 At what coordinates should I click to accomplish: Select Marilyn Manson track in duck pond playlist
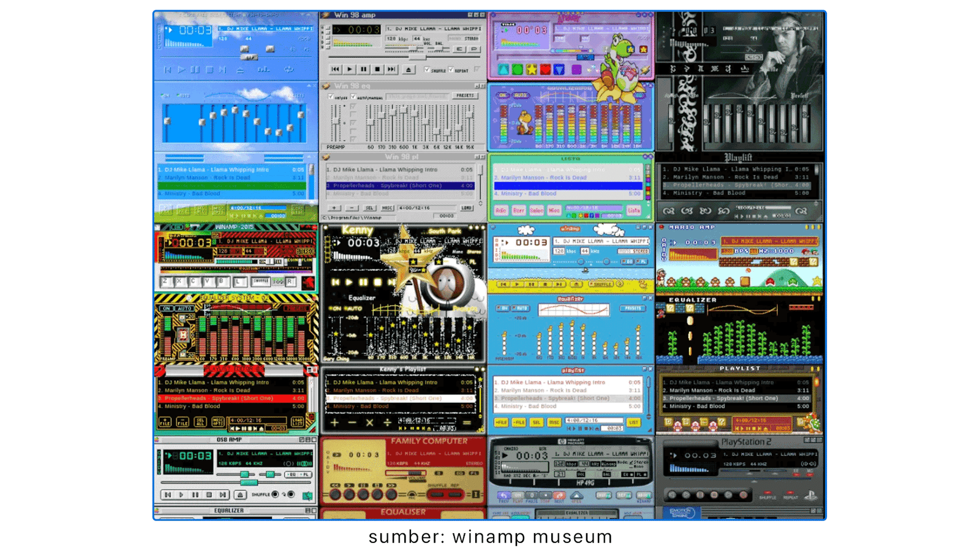coord(568,390)
